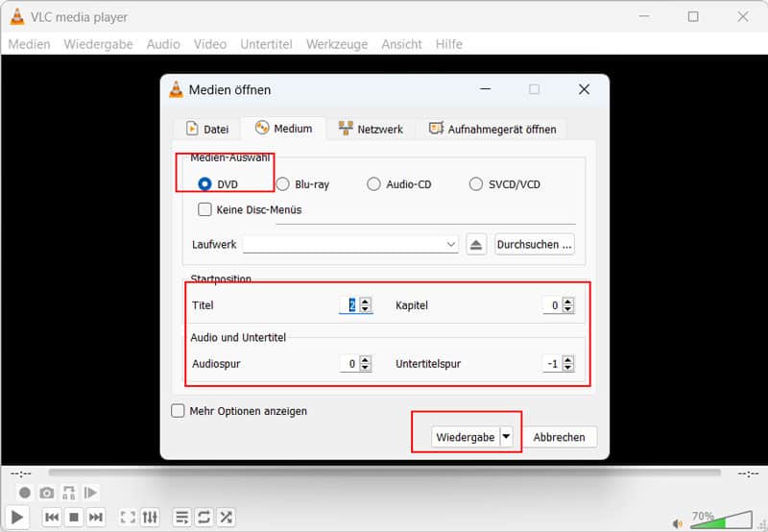This screenshot has width=768, height=532.
Task: Open the Medien menu
Action: click(30, 44)
